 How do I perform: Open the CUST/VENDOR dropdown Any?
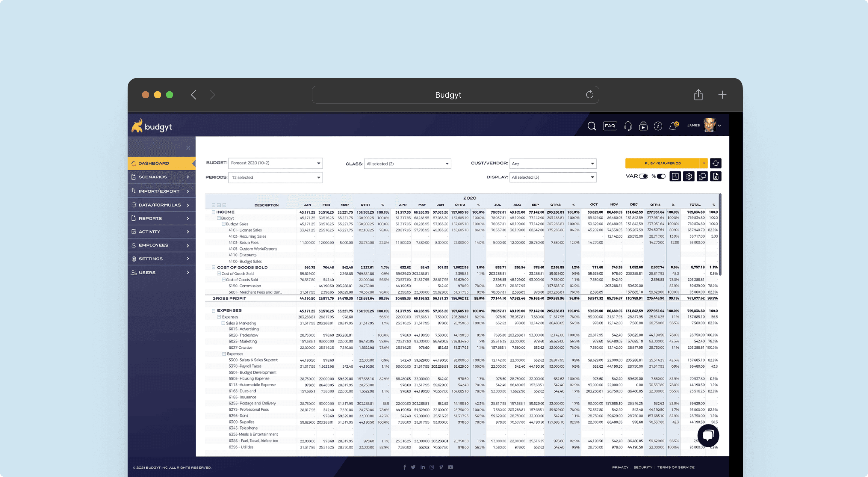553,164
